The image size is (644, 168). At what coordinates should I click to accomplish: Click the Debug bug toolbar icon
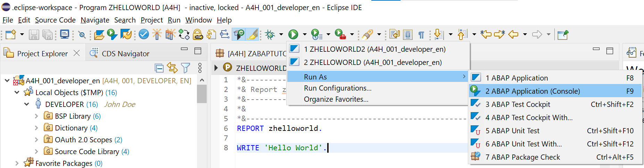click(270, 34)
